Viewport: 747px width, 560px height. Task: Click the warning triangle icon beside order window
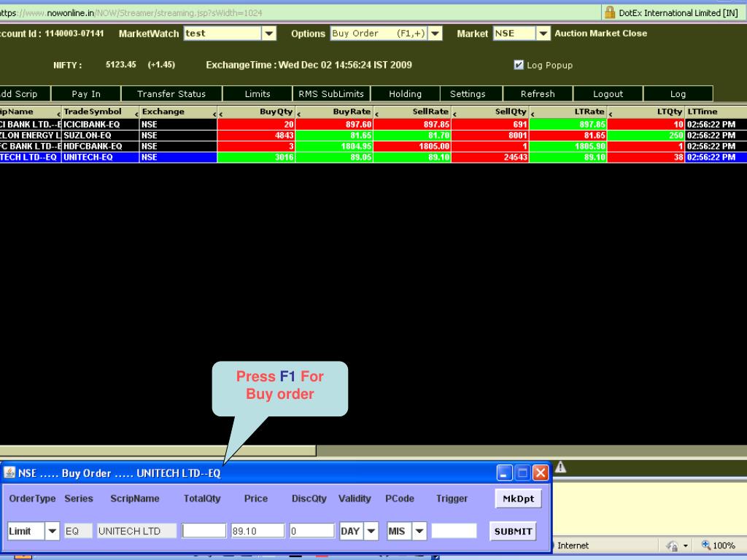tap(561, 467)
